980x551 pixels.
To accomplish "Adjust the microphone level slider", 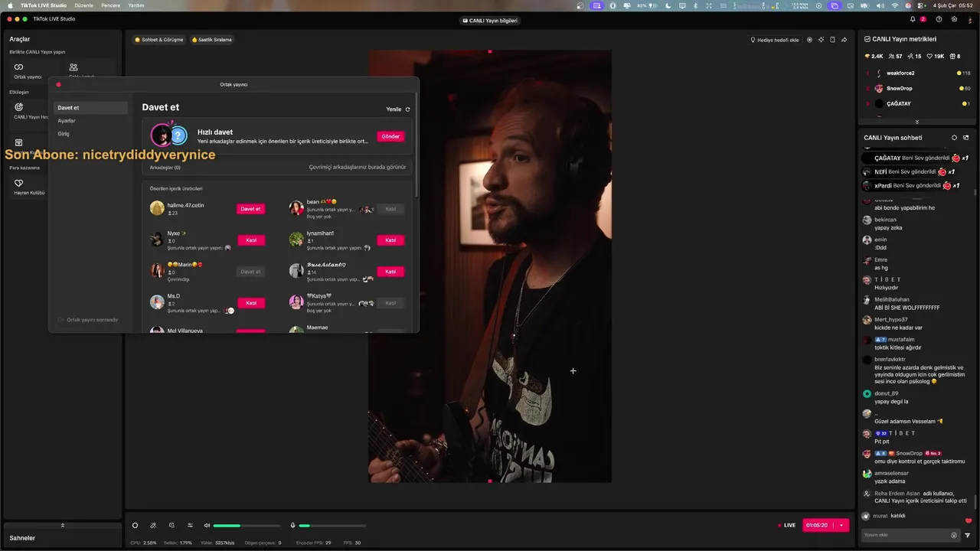I will tap(332, 526).
